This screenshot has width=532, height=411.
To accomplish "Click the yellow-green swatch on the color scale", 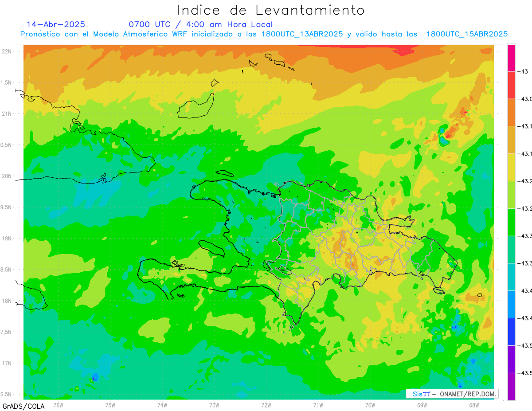I will (x=511, y=195).
